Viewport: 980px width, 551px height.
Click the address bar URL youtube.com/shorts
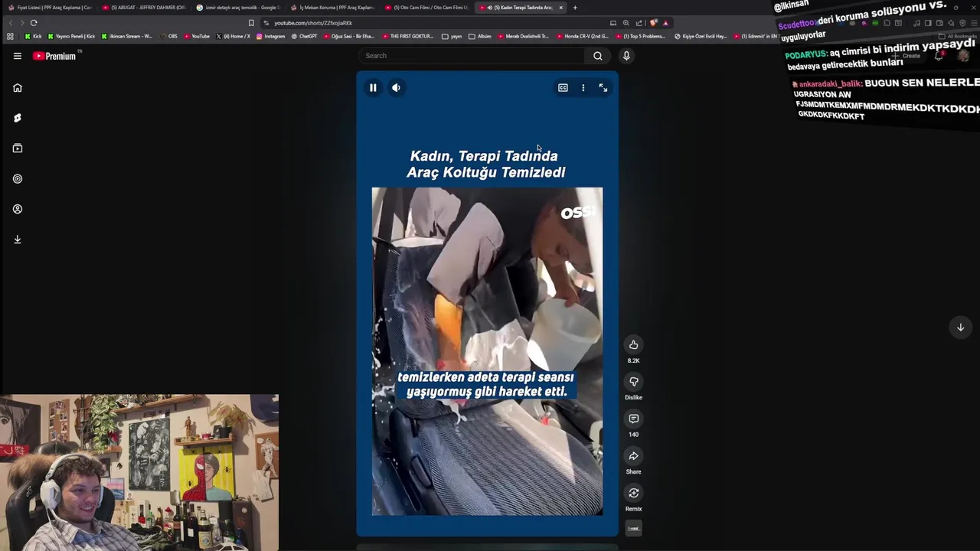(313, 23)
